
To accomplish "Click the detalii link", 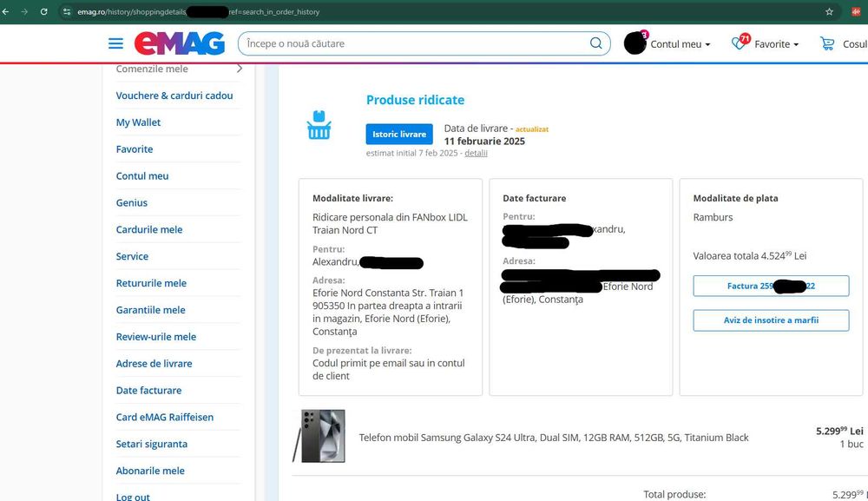I will [x=476, y=154].
